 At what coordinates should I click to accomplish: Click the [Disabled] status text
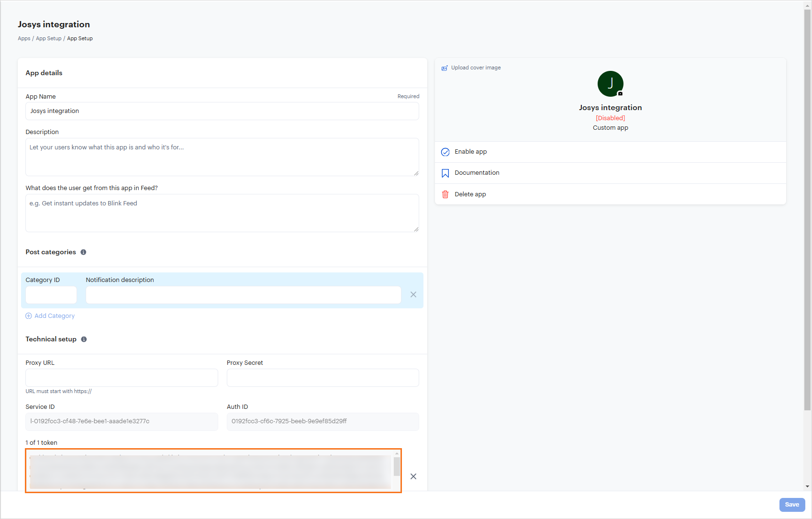coord(610,118)
